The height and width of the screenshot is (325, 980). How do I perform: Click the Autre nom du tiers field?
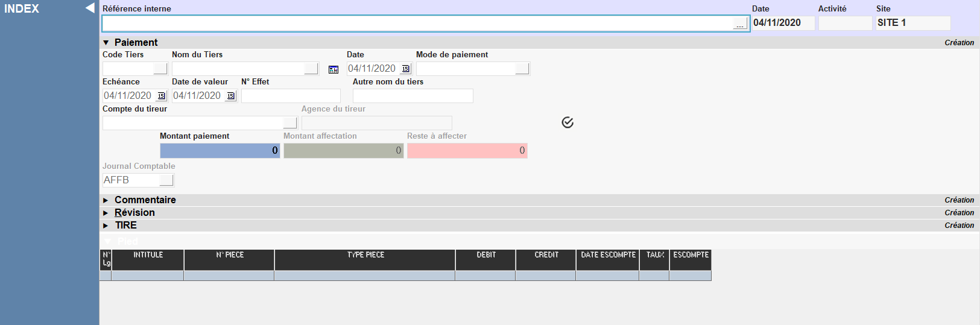pyautogui.click(x=413, y=96)
